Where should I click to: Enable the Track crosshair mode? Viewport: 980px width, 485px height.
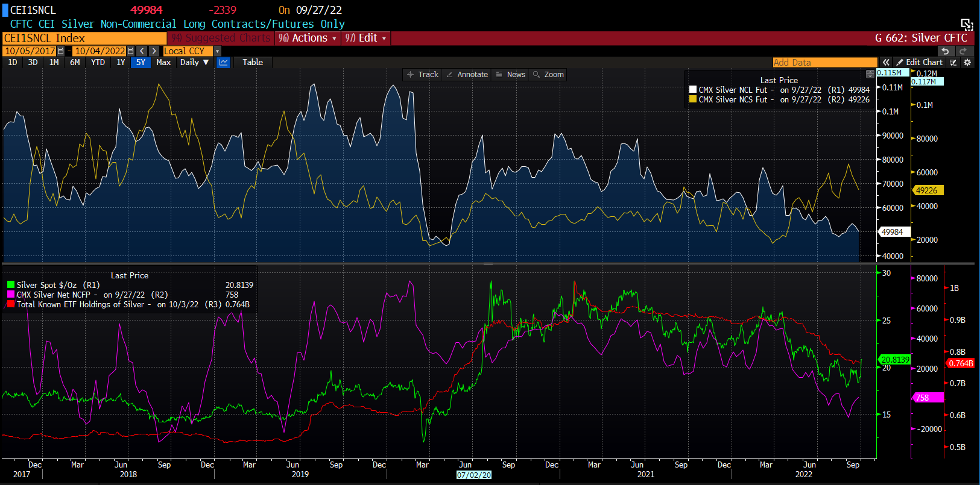pyautogui.click(x=423, y=75)
